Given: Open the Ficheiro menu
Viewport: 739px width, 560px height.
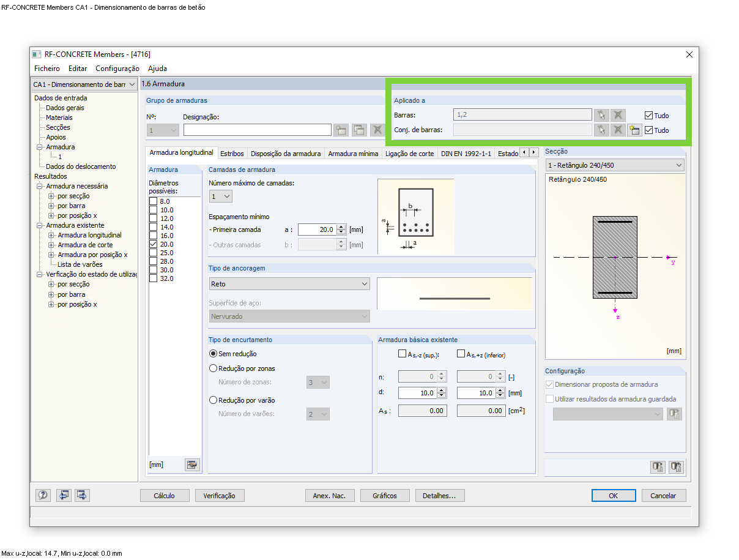Looking at the screenshot, I should point(47,69).
